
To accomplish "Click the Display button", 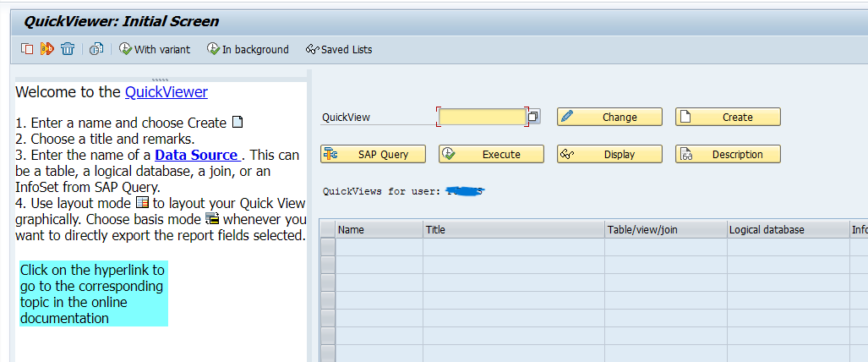I will coord(609,154).
